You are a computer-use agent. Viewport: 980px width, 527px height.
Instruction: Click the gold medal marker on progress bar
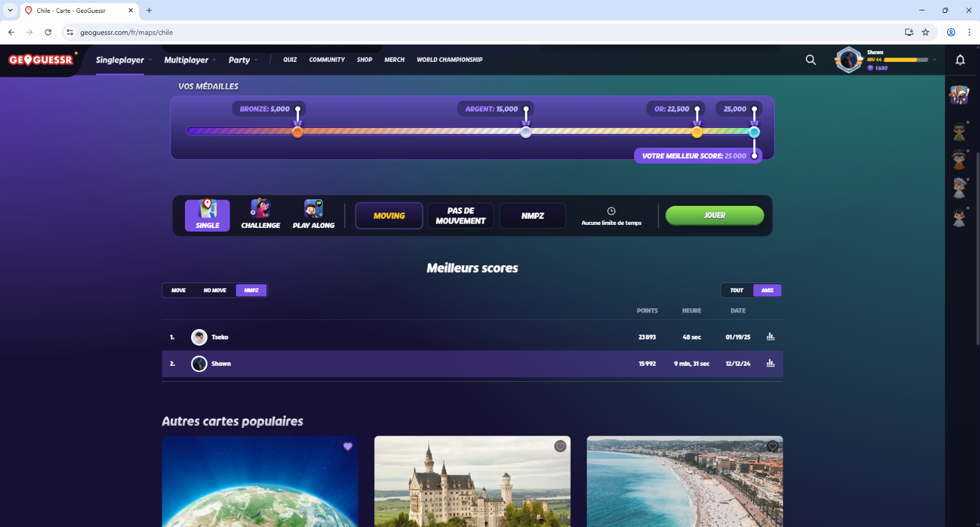click(x=697, y=132)
